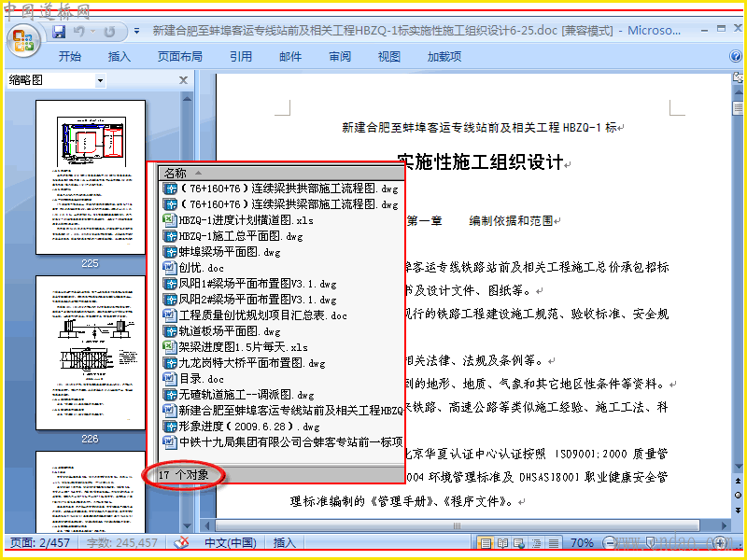Switch to Print Layout view icon
747x560 pixels.
click(486, 543)
